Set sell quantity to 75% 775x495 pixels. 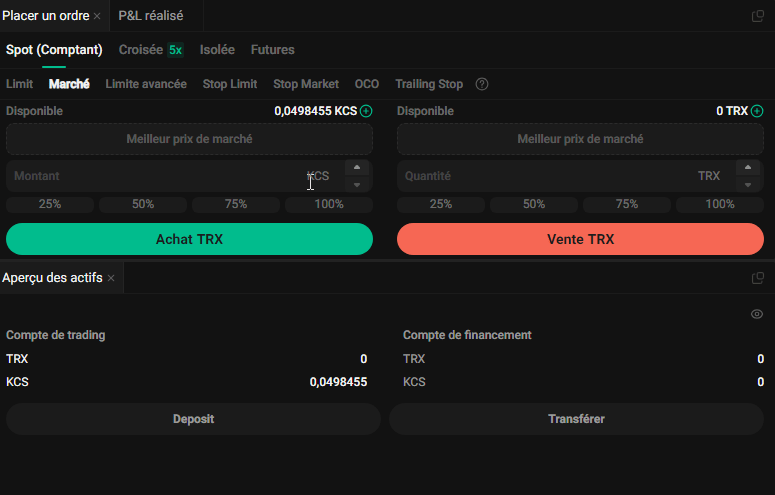click(627, 204)
